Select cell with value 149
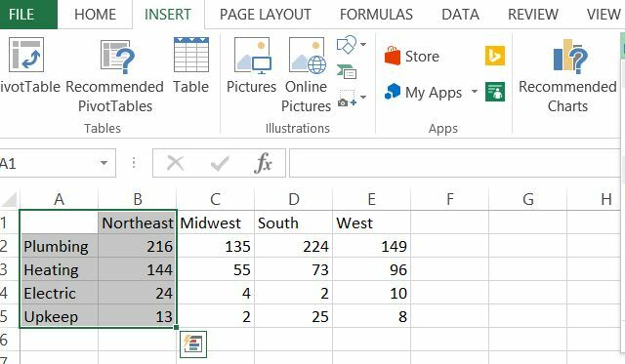 click(371, 246)
